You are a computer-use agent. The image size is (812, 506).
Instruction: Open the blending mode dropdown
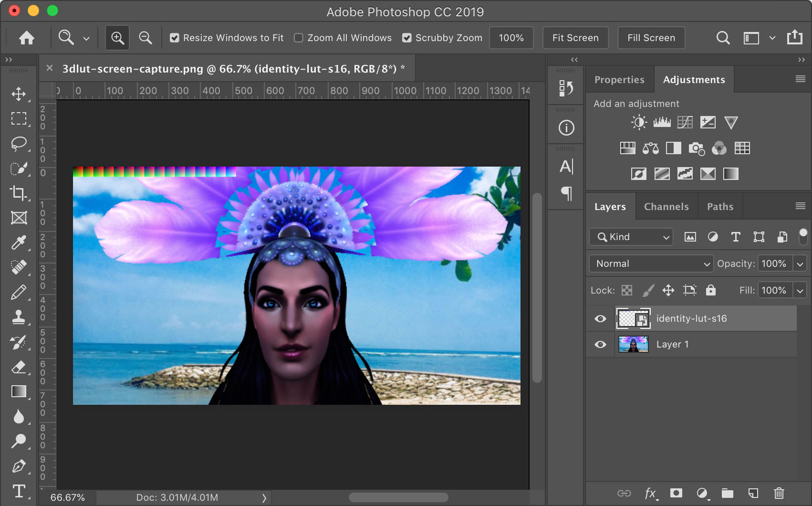tap(650, 264)
